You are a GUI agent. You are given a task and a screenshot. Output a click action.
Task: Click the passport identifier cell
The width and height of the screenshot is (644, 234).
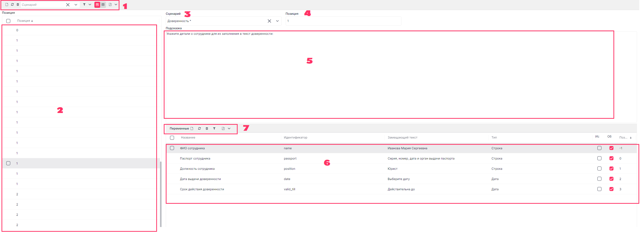[290, 158]
